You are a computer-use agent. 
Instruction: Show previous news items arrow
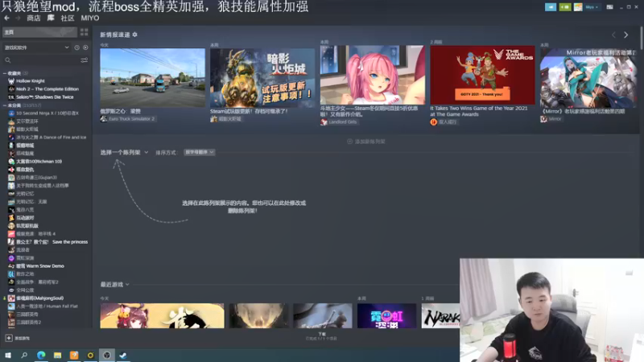(x=613, y=35)
